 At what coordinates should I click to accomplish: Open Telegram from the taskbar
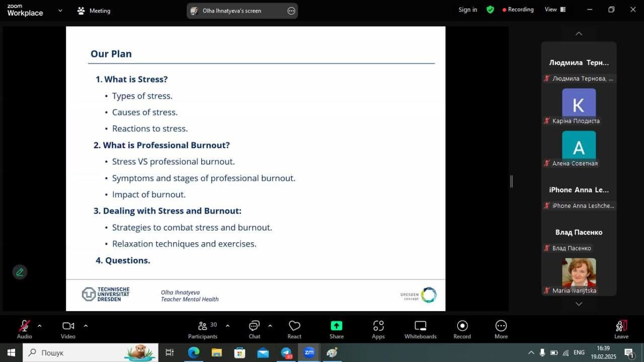tap(286, 352)
